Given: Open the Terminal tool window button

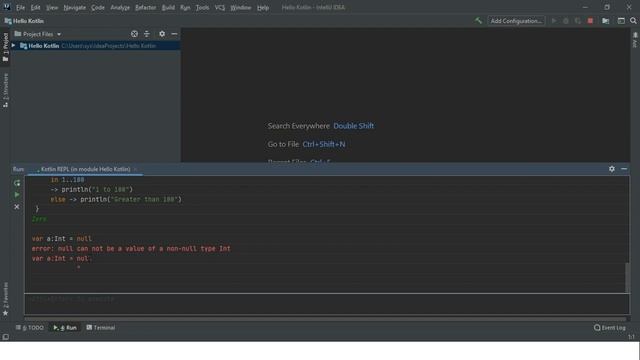Looking at the screenshot, I should click(101, 327).
